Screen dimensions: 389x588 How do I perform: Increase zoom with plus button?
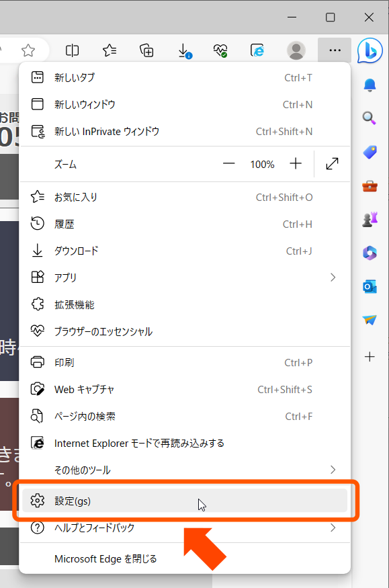point(296,164)
